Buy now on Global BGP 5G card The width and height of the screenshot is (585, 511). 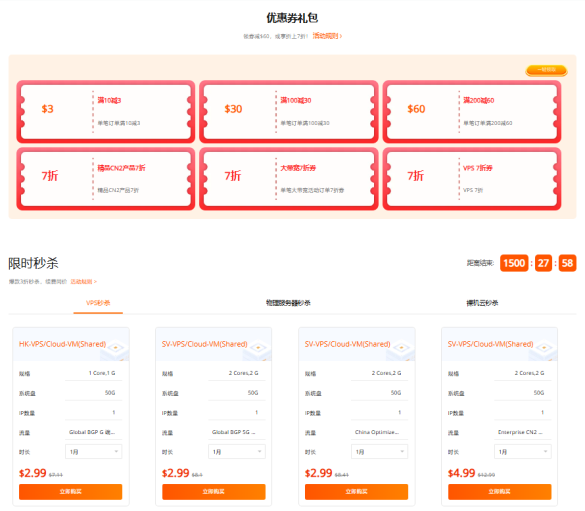tap(214, 492)
